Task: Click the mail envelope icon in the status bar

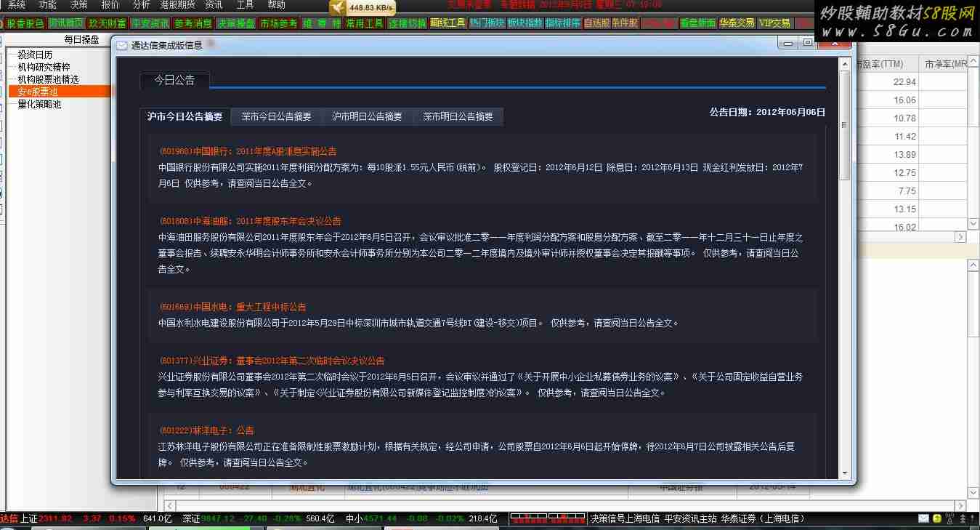Action: tap(924, 518)
